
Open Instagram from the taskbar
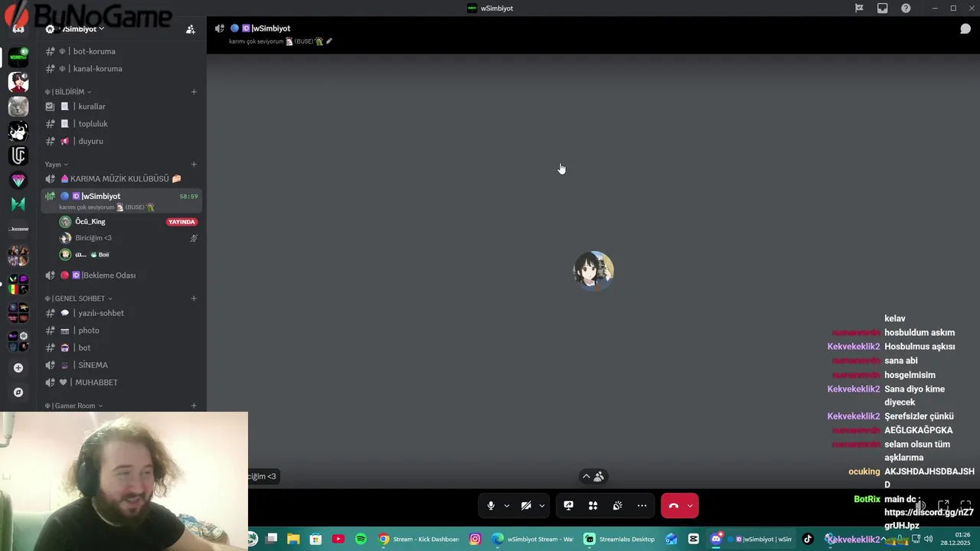pos(475,540)
